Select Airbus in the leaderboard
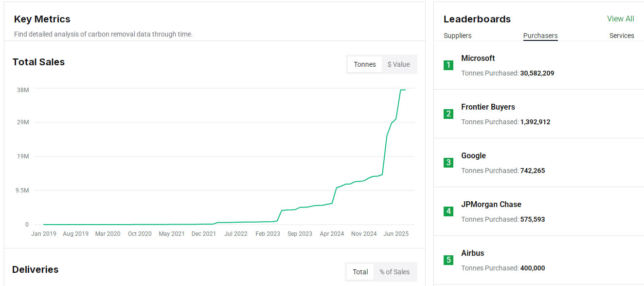The image size is (644, 286). click(x=472, y=253)
